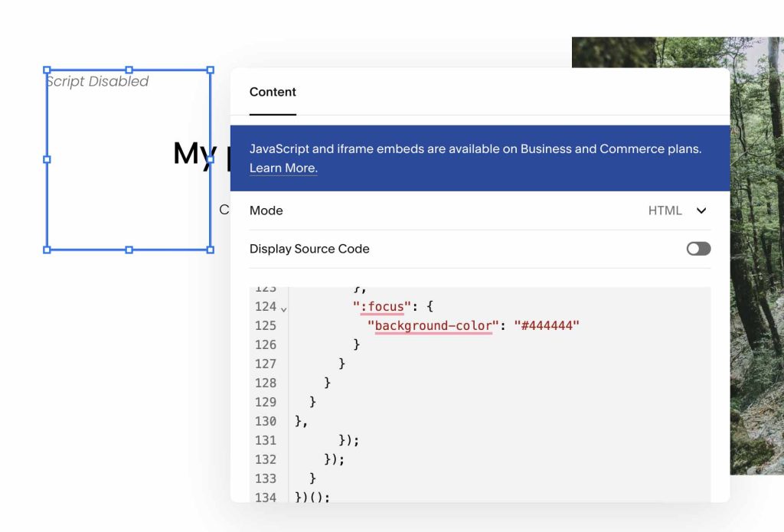784x532 pixels.
Task: Click bottom-left resize handle of code block
Action: coord(47,250)
